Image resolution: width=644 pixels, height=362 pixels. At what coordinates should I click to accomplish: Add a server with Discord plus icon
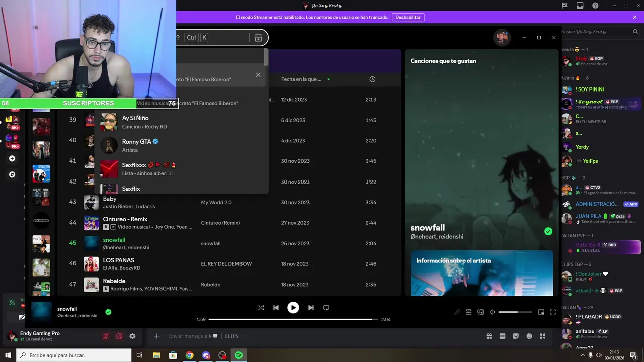click(x=12, y=158)
